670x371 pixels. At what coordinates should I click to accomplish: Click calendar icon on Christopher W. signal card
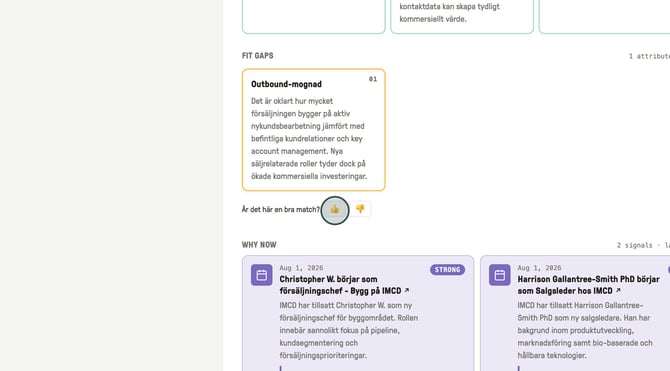click(x=262, y=275)
